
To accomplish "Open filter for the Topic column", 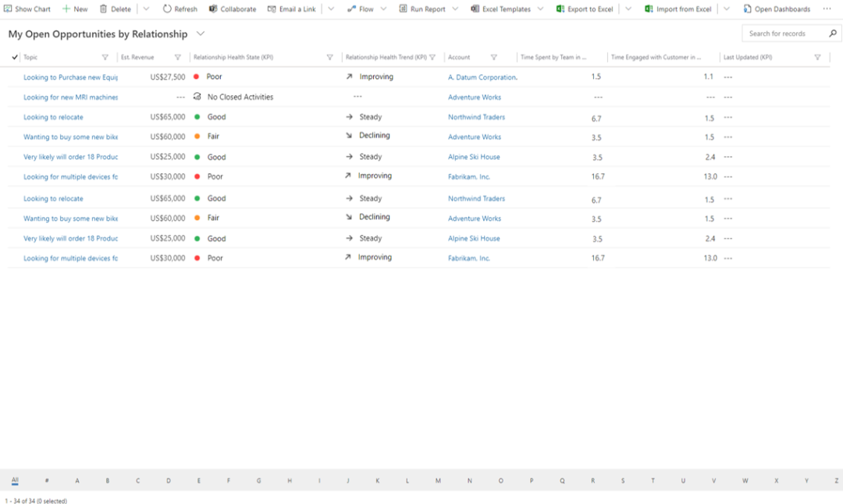I will [105, 58].
